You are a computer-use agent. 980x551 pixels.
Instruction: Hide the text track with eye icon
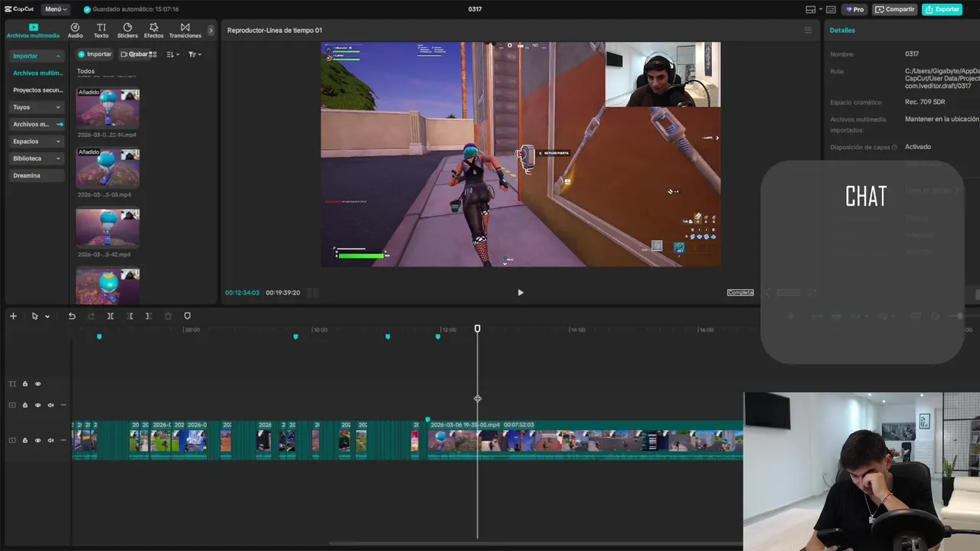coord(38,384)
